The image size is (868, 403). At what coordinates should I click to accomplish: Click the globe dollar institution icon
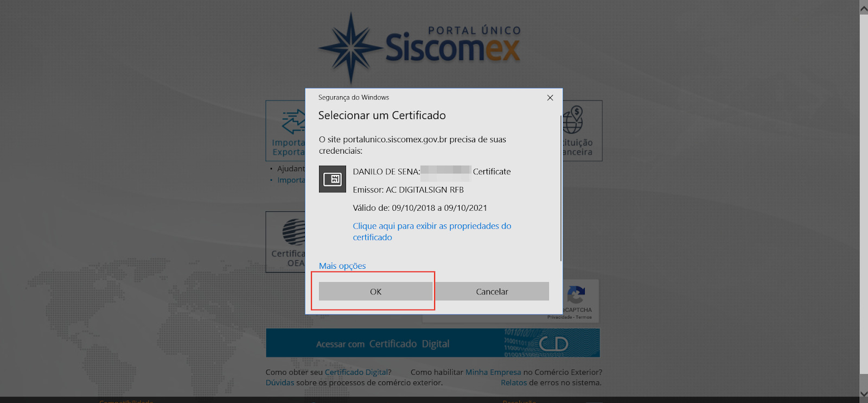[x=573, y=119]
